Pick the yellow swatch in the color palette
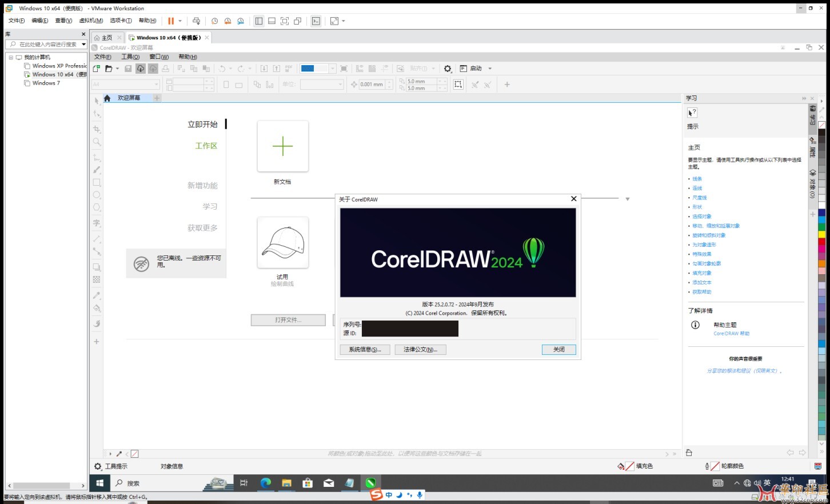This screenshot has height=504, width=830. point(821,235)
